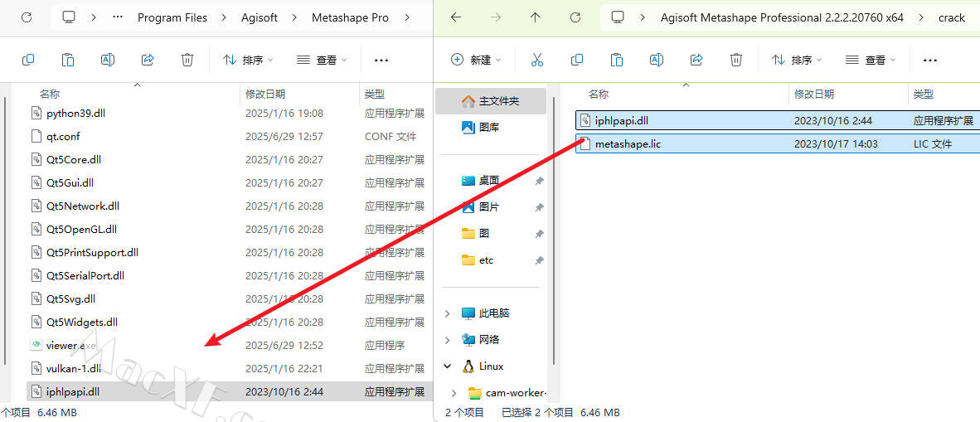Refresh the left Metashape Pro window
This screenshot has width=980, height=422.
coord(27,17)
